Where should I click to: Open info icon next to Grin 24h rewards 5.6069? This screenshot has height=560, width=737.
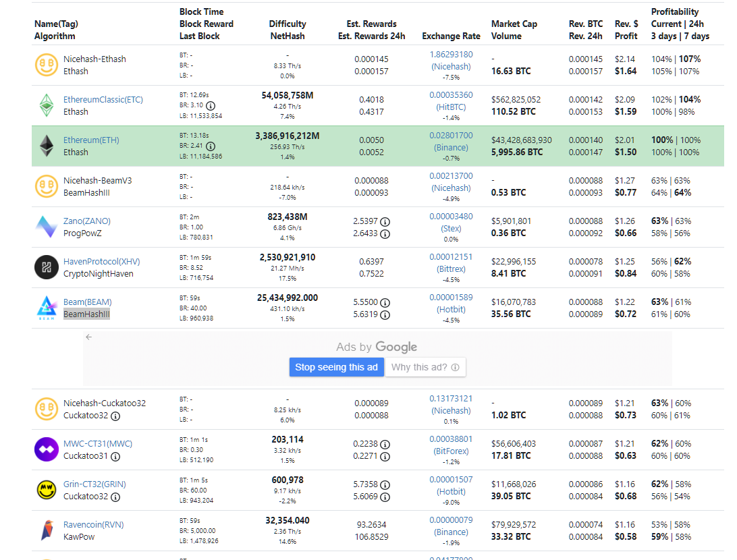coord(385,497)
